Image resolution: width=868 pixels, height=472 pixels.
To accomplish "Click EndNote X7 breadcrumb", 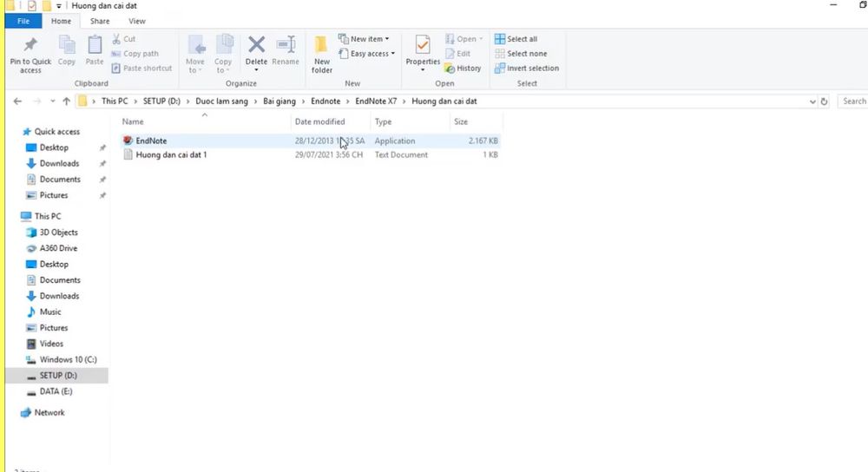I will point(376,102).
